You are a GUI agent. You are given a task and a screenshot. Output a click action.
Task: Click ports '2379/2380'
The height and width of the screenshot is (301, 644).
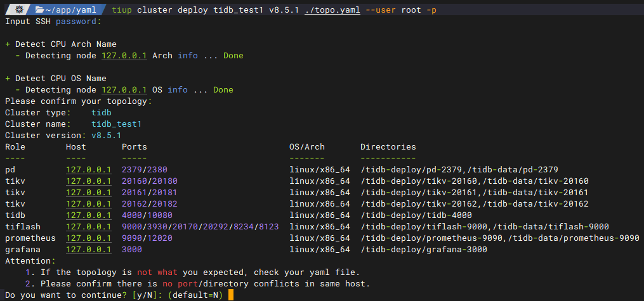tap(145, 170)
